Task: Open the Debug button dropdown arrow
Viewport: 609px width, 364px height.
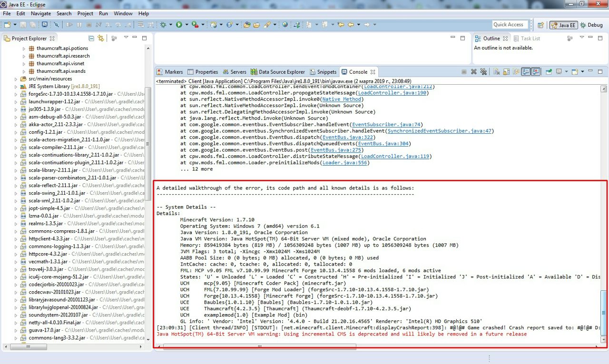Action: (x=170, y=24)
